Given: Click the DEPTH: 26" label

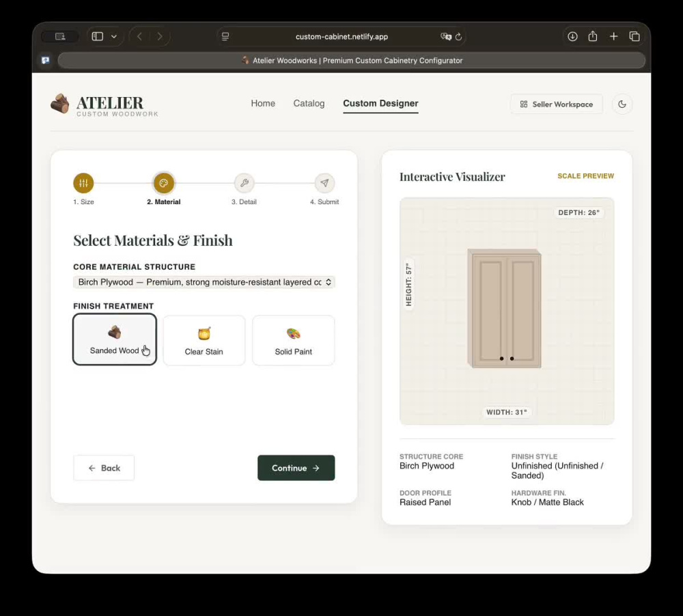Looking at the screenshot, I should coord(579,212).
